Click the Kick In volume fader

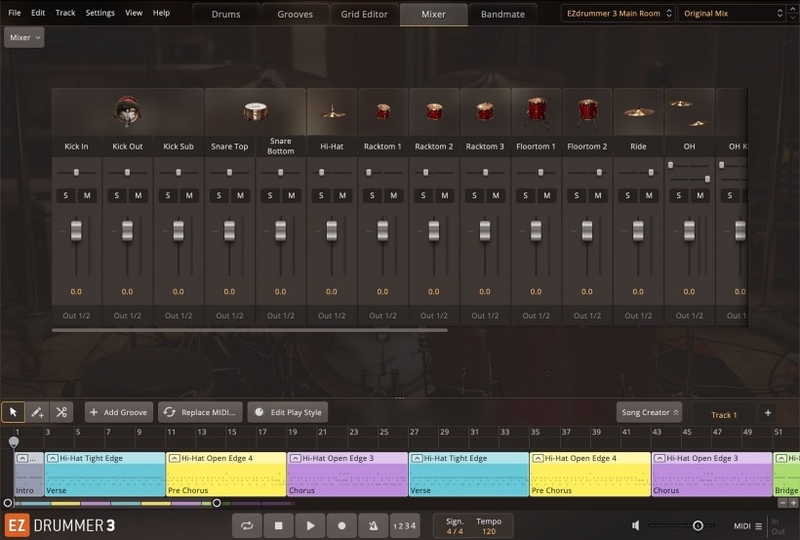pos(76,230)
